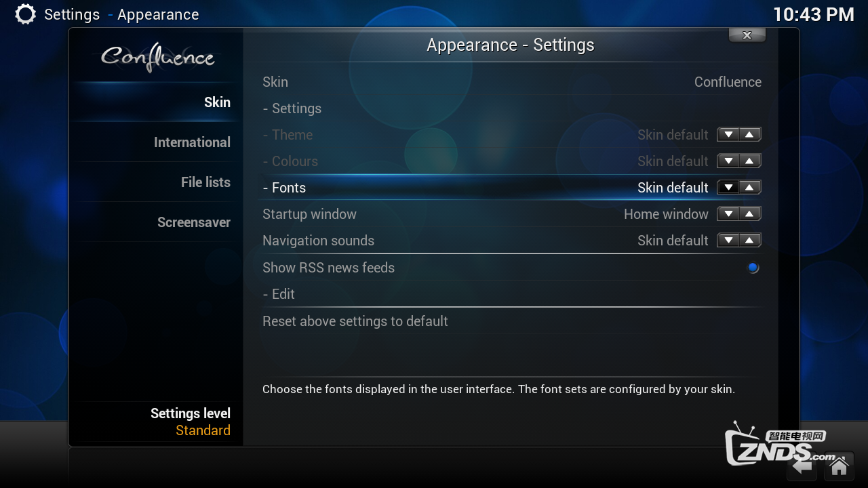
Task: Click the back arrow icon
Action: pos(802,466)
